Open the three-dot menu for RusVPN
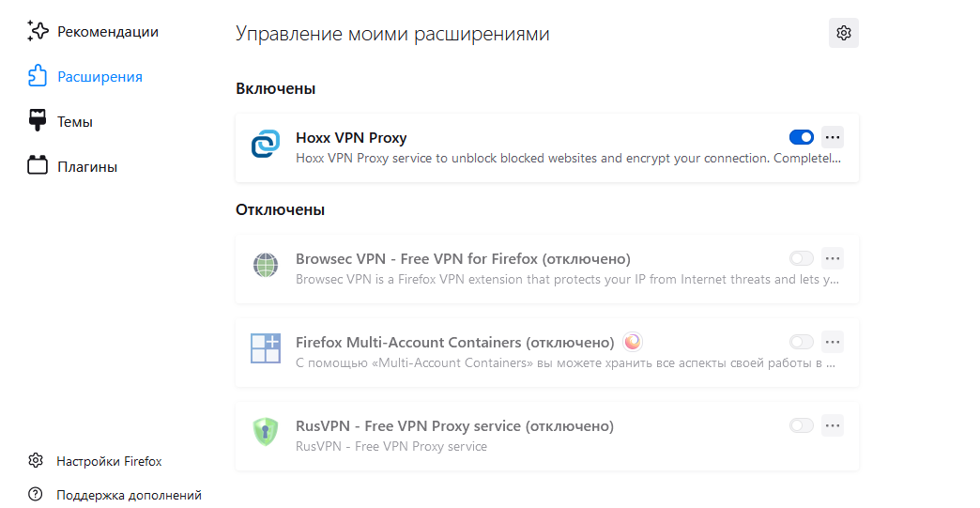980x508 pixels. (833, 425)
